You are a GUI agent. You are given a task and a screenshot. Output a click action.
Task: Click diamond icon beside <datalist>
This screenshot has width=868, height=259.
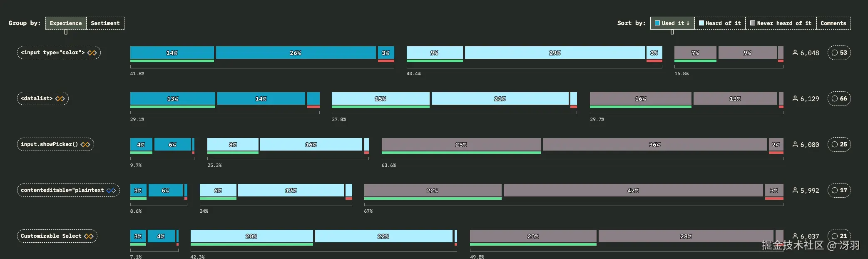[60, 98]
